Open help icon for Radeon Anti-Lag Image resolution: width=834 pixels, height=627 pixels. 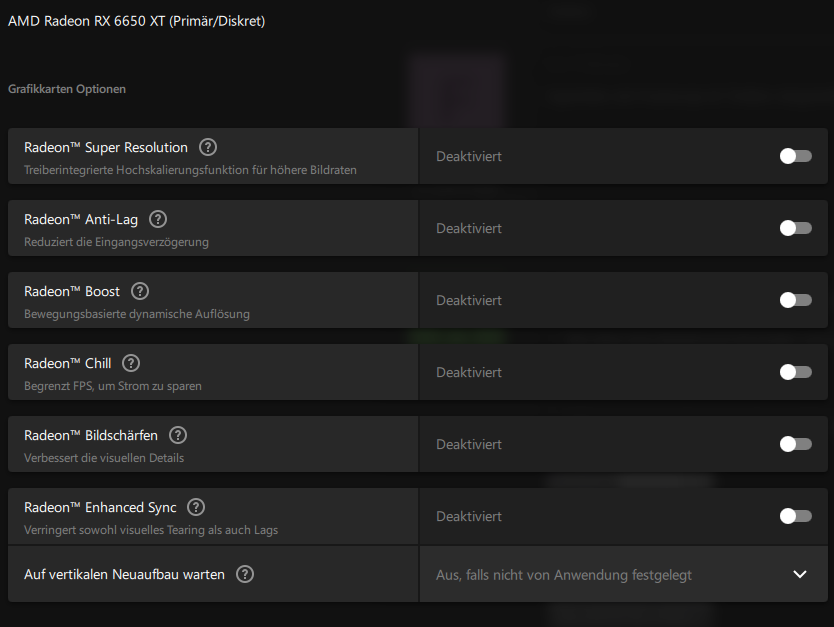coord(158,219)
